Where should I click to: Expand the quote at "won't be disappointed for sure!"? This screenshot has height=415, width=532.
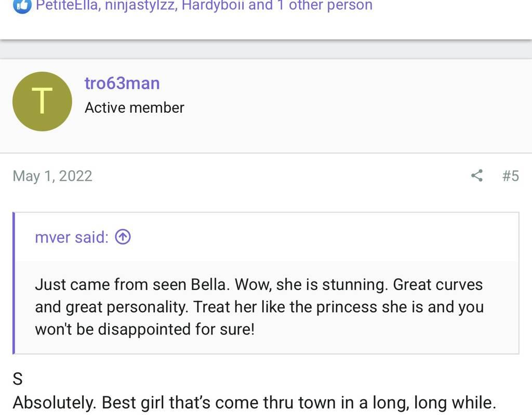pos(144,329)
